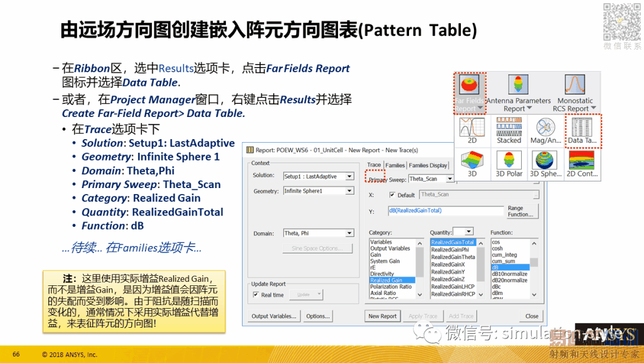Viewport: 644px width, 363px height.
Task: Click the Range Function button
Action: pos(521,211)
